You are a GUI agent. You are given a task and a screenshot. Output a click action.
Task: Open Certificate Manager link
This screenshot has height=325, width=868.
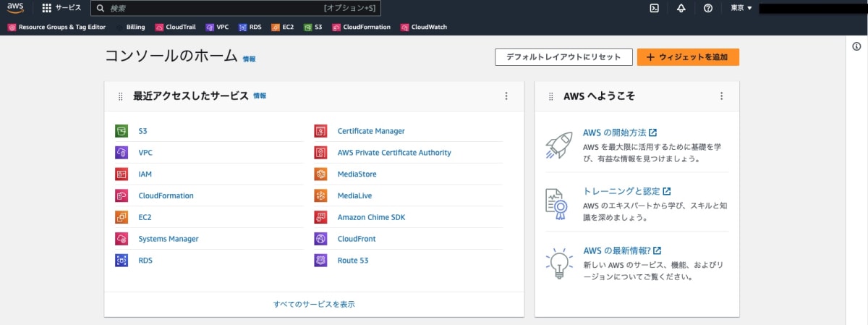click(x=371, y=131)
